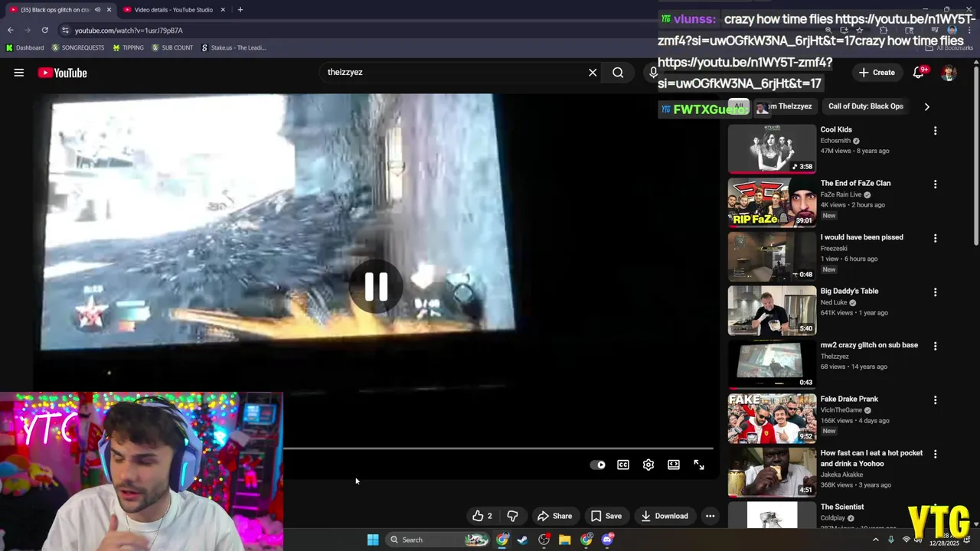
Task: Open options for I would have been pissed
Action: 935,238
